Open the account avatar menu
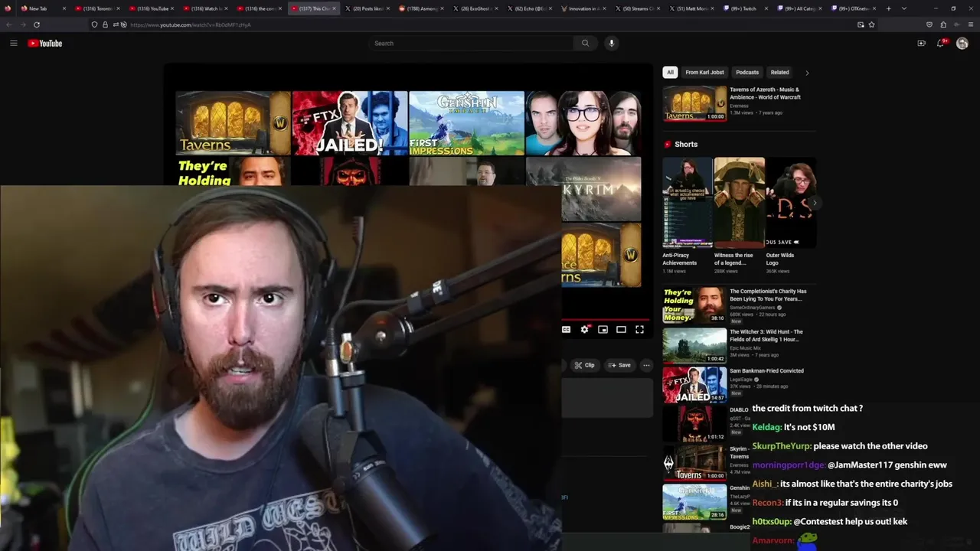 [x=962, y=44]
